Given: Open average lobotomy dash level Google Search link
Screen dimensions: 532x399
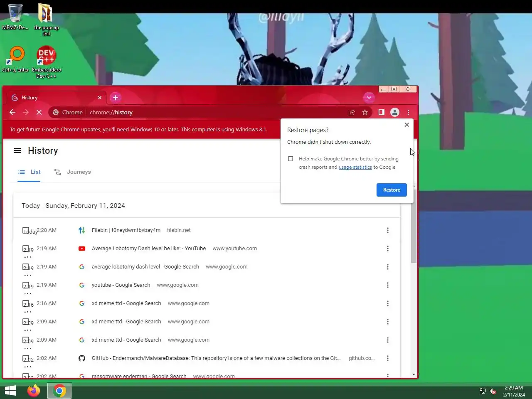Looking at the screenshot, I should (x=145, y=267).
